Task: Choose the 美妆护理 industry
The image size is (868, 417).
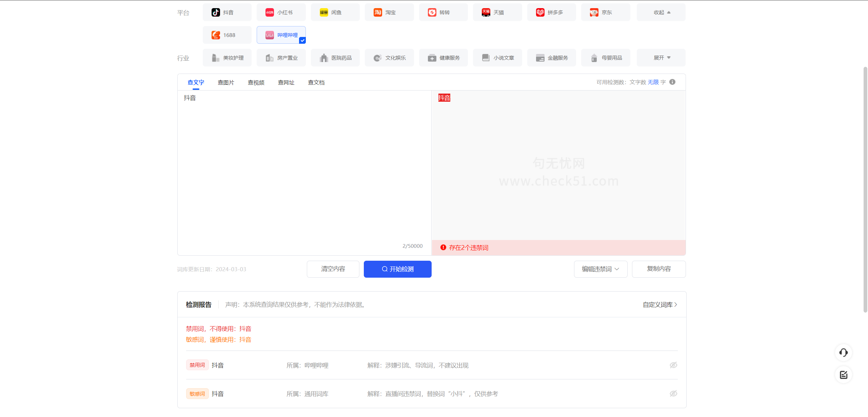Action: [x=227, y=58]
